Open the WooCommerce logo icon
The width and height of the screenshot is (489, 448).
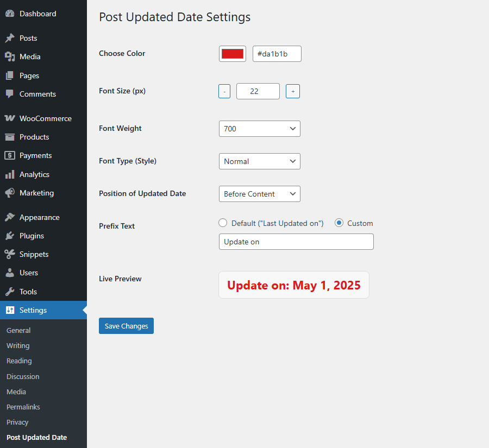[x=10, y=118]
